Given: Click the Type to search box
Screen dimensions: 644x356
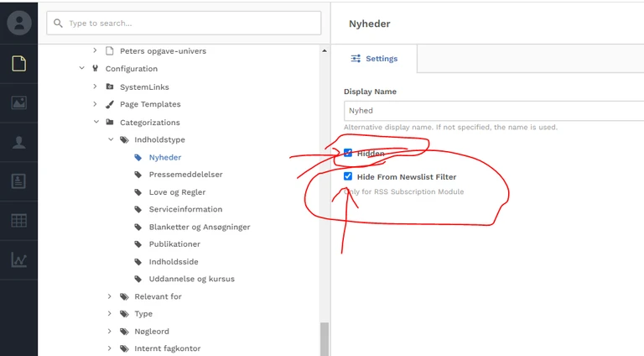Looking at the screenshot, I should pos(184,24).
